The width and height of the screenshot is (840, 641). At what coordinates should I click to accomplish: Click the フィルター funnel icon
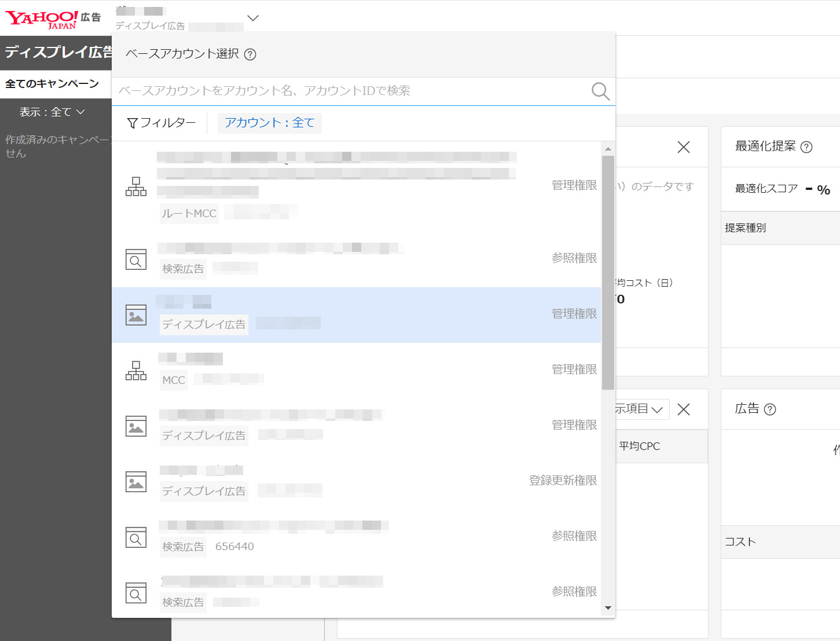(133, 122)
